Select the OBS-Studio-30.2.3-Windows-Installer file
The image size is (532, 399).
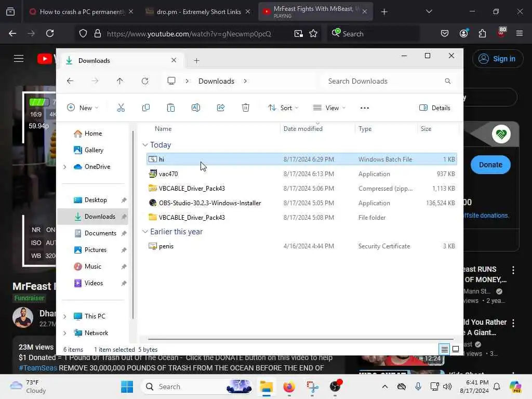302,203
